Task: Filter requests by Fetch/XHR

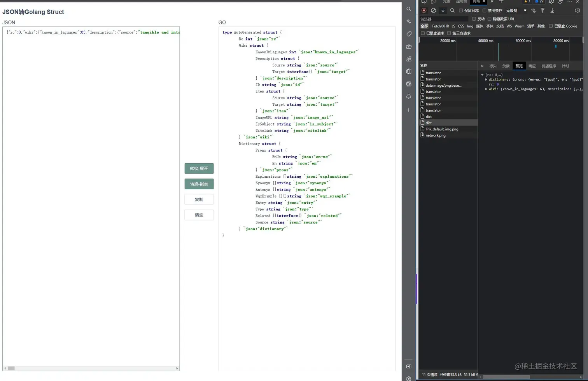Action: [441, 26]
